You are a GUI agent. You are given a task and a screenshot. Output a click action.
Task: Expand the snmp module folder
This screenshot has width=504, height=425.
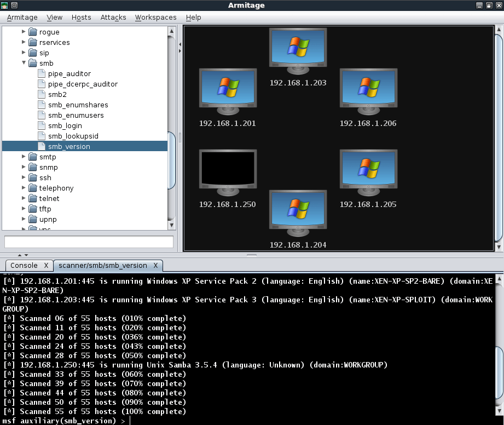tap(23, 167)
